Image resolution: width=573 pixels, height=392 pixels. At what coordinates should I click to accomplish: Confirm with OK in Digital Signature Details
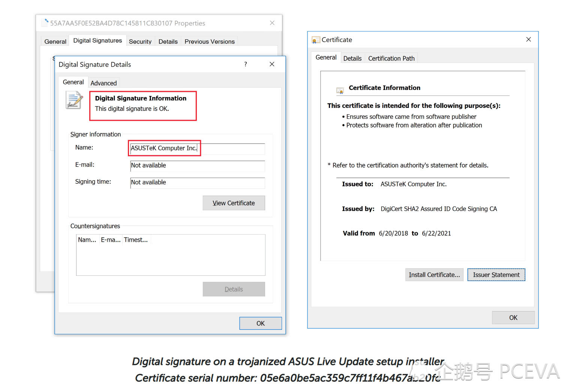point(261,323)
